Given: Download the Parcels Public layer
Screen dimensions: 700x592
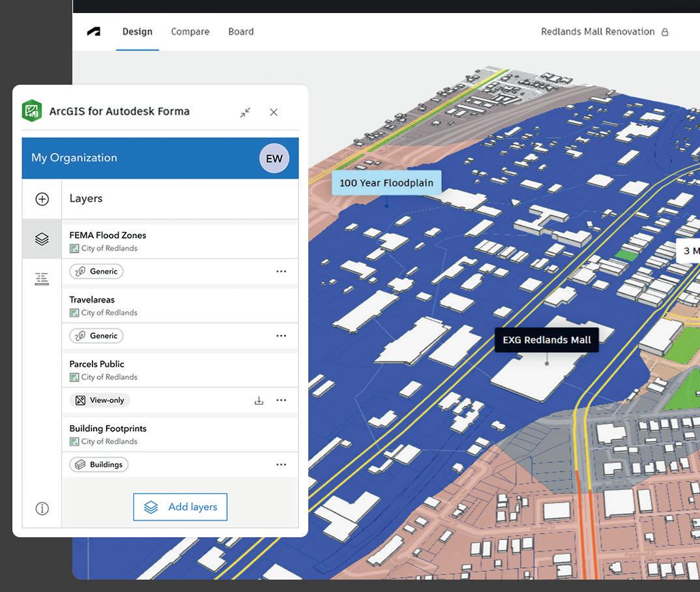Looking at the screenshot, I should coord(259,400).
